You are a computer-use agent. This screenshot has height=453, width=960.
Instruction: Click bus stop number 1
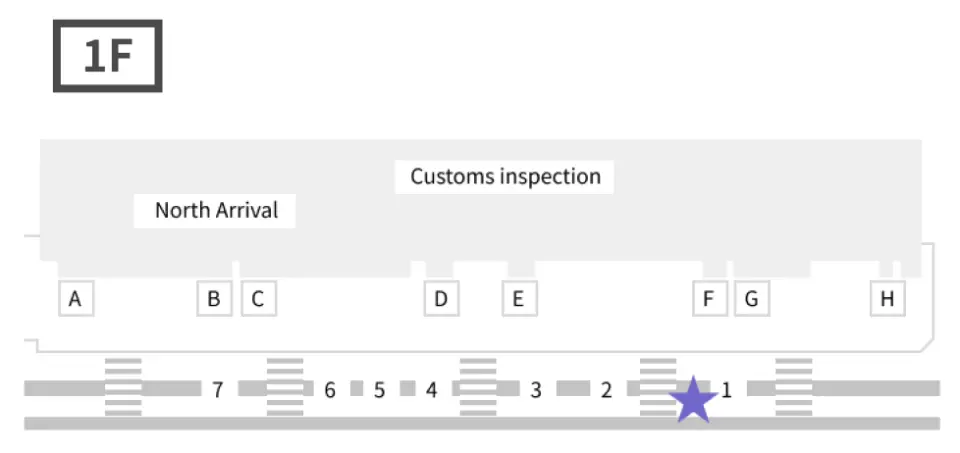(727, 390)
